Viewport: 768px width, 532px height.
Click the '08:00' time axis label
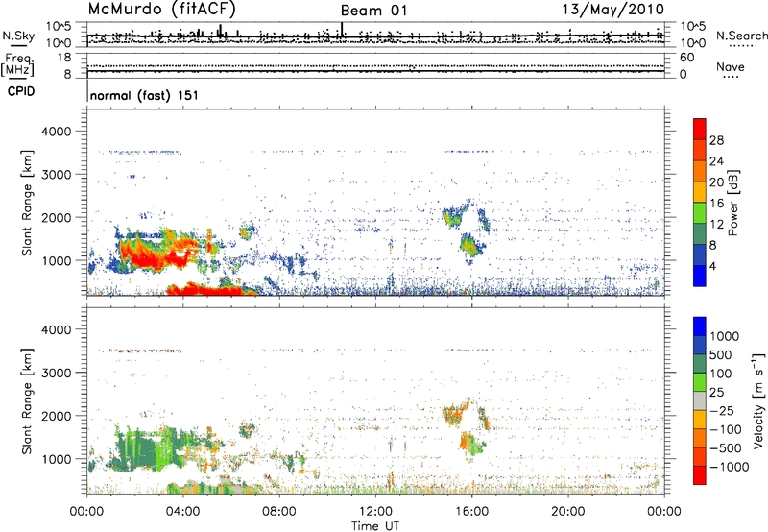tap(279, 512)
